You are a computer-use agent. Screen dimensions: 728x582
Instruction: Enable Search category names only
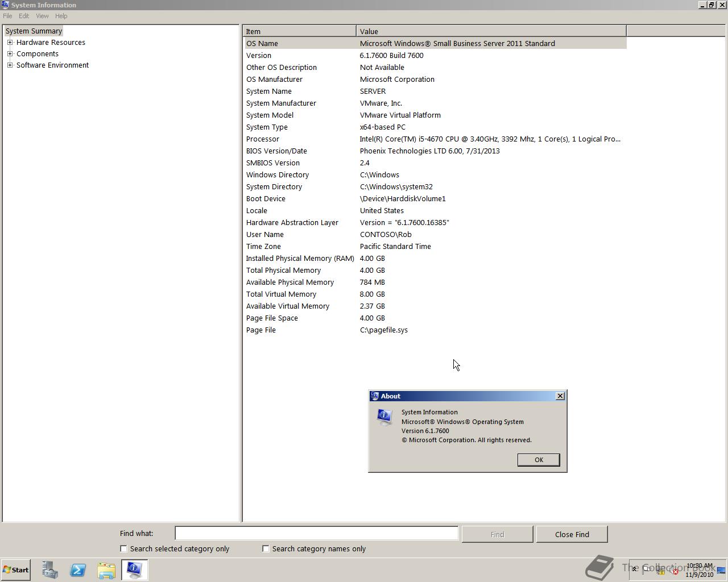266,548
